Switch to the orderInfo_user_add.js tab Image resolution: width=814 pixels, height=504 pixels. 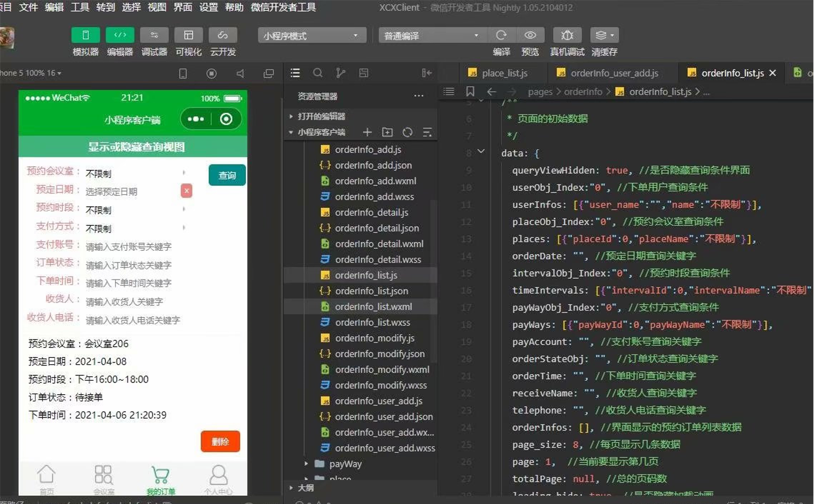point(613,73)
